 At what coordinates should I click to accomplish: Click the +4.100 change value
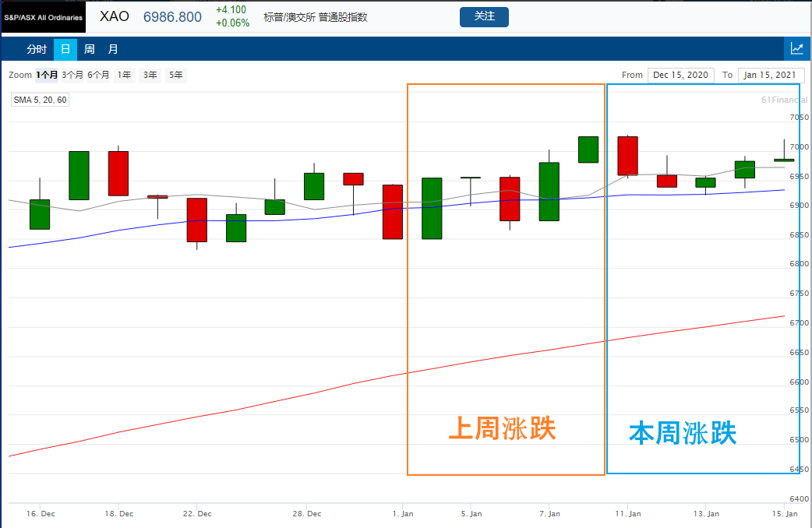pos(231,10)
